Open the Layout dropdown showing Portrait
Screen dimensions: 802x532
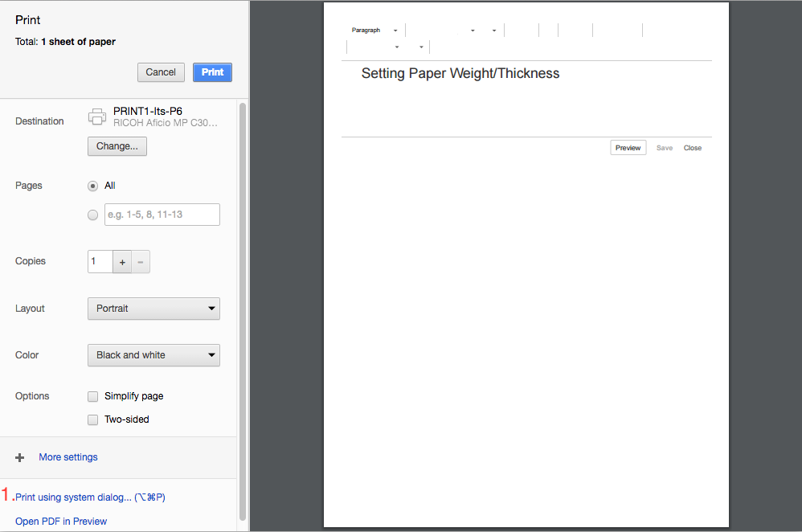pos(153,309)
